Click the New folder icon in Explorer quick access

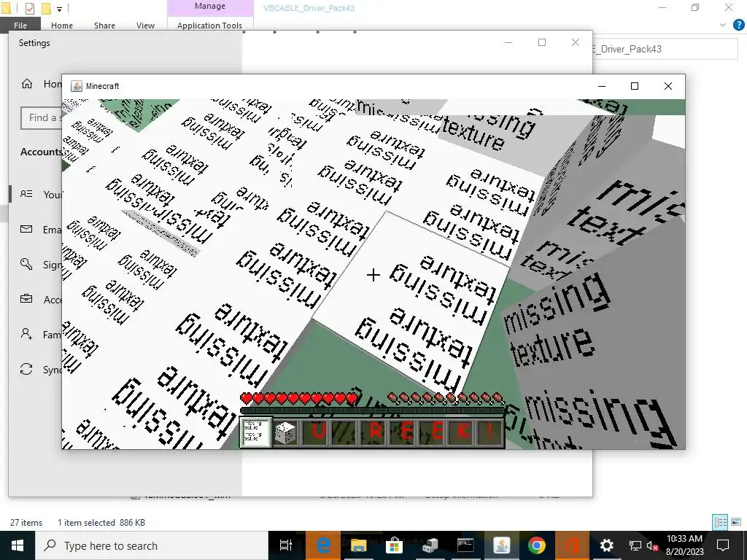(x=46, y=8)
